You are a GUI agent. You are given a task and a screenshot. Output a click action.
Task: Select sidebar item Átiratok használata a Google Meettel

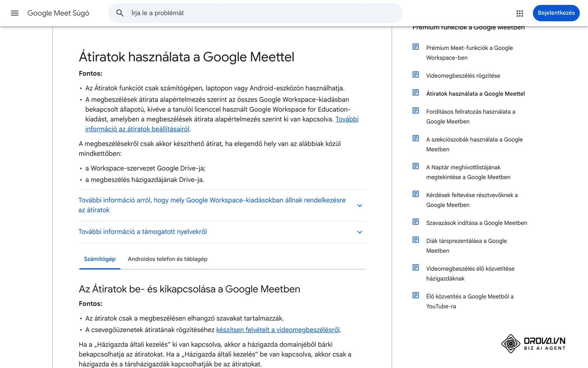click(476, 94)
